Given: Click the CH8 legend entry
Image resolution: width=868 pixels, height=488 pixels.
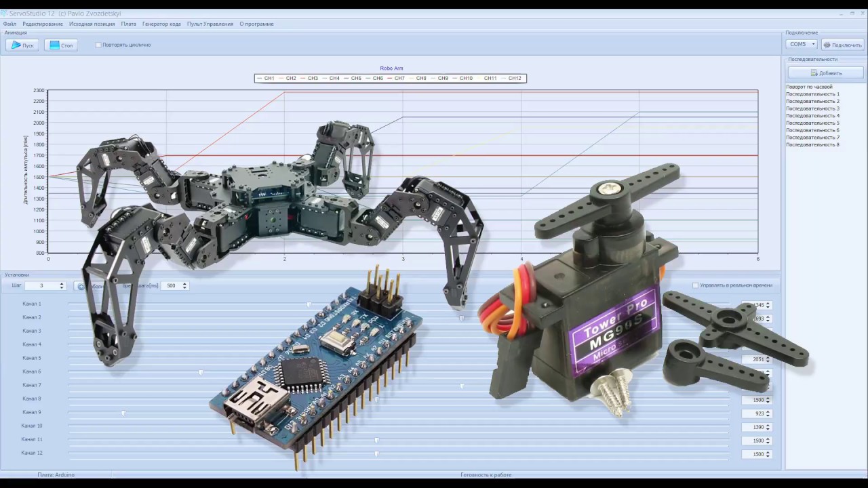Looking at the screenshot, I should pos(417,79).
